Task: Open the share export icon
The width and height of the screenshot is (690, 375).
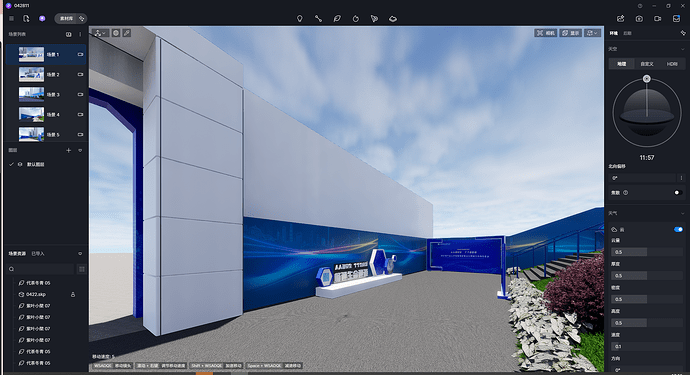Action: coord(620,18)
